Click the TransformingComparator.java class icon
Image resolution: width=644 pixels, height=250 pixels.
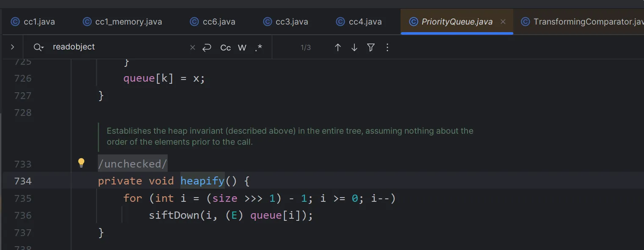[x=525, y=22]
